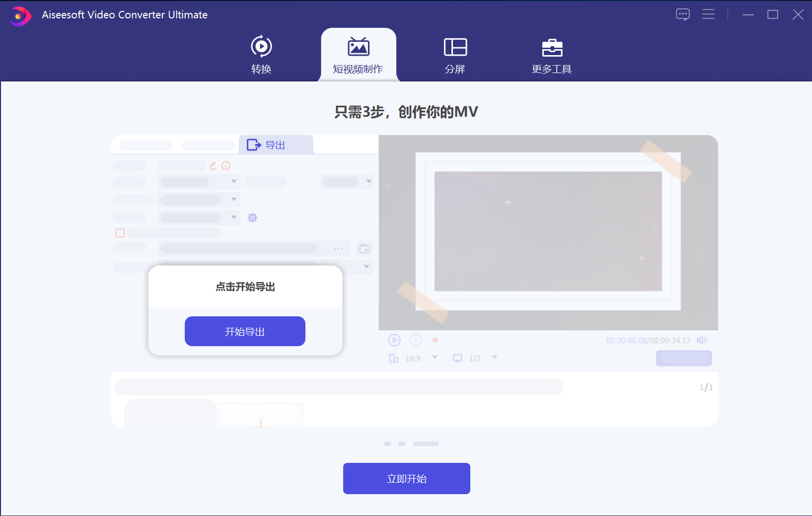Click the 立即开始 button
Screen dimensions: 812x516
click(x=406, y=478)
